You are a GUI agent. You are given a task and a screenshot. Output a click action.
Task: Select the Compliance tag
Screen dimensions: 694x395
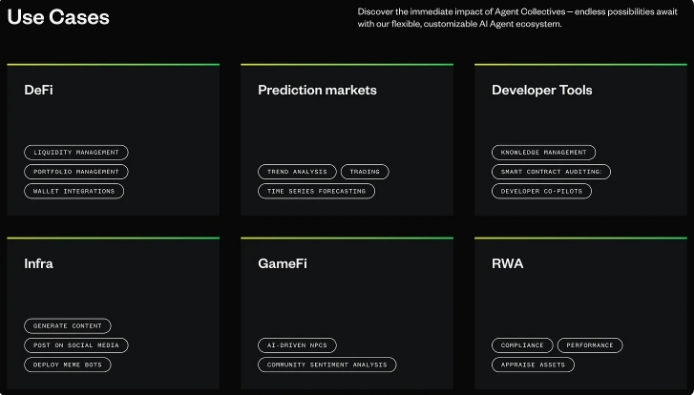click(x=522, y=345)
